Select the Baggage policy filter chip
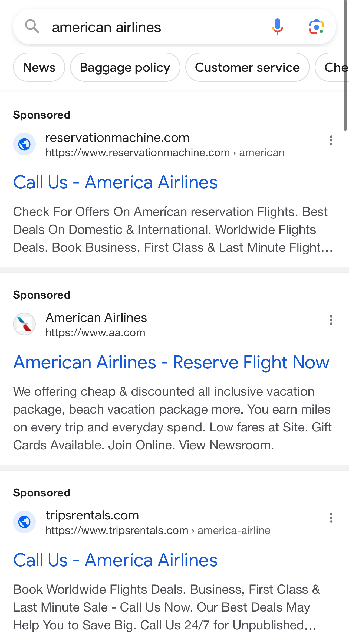The image size is (349, 644). [x=125, y=67]
